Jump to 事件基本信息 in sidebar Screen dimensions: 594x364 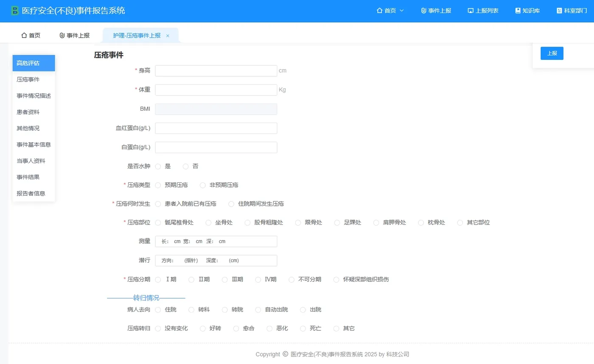[x=34, y=145]
